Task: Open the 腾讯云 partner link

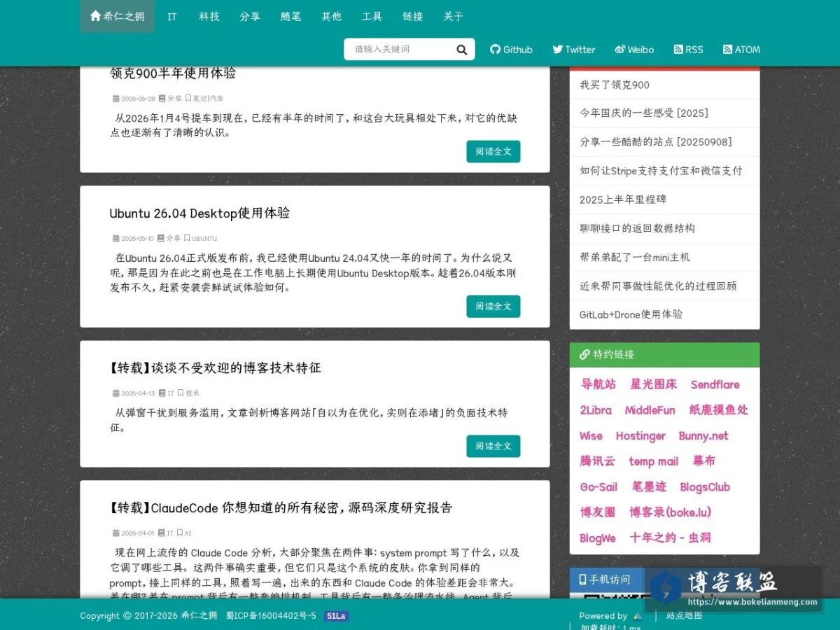Action: pyautogui.click(x=597, y=461)
